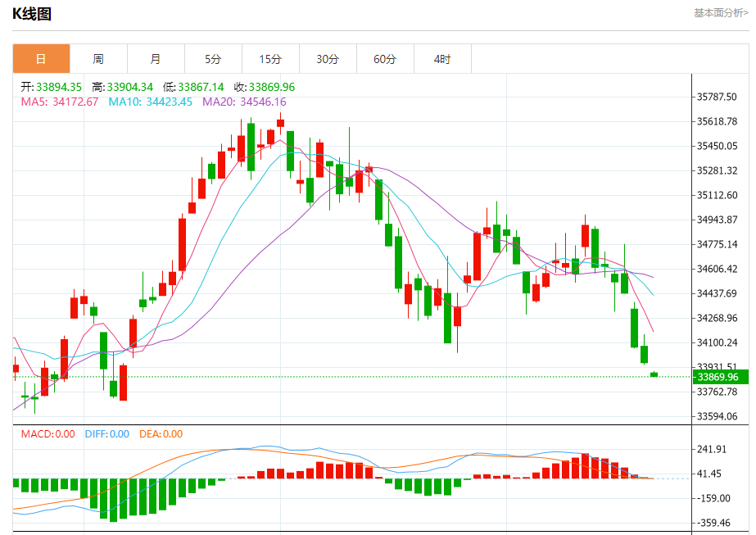Open the 30分 interval tab
This screenshot has width=756, height=535.
click(x=328, y=59)
